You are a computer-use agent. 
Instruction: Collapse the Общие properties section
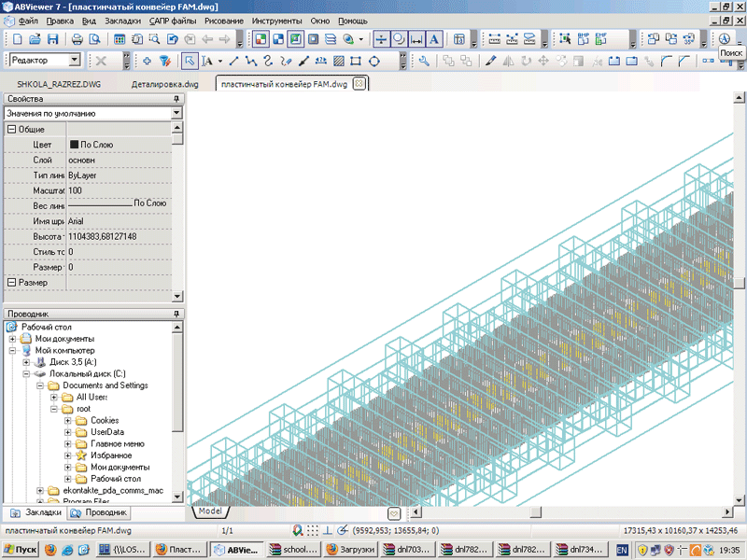coord(11,129)
